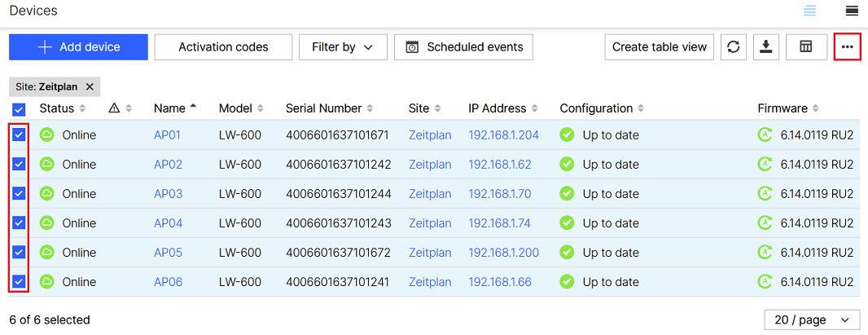Click the Add device button

point(78,47)
